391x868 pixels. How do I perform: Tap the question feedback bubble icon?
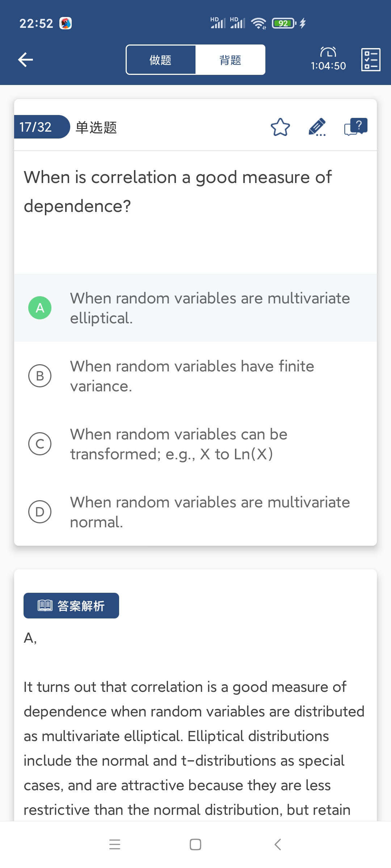(356, 127)
